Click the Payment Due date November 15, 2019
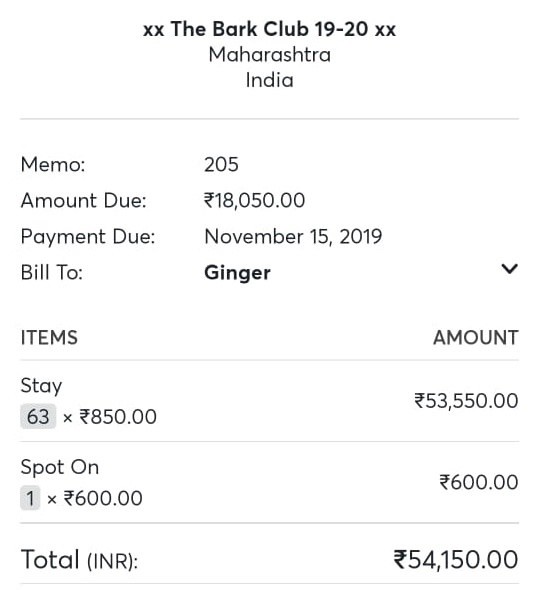 pos(293,237)
